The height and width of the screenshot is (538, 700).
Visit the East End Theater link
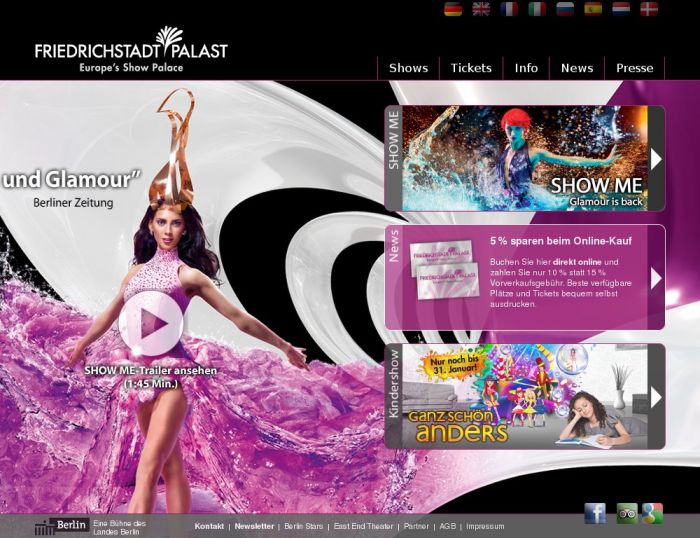click(363, 526)
